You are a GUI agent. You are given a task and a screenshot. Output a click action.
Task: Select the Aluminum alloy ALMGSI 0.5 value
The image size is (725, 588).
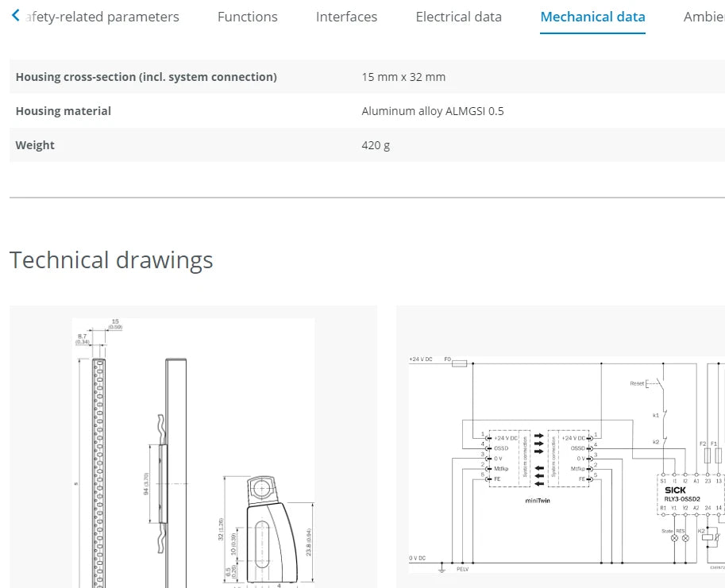pos(432,111)
